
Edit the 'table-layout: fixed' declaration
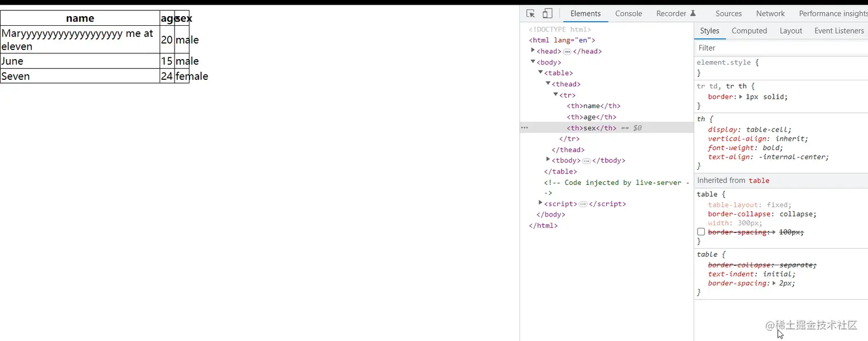coord(750,205)
